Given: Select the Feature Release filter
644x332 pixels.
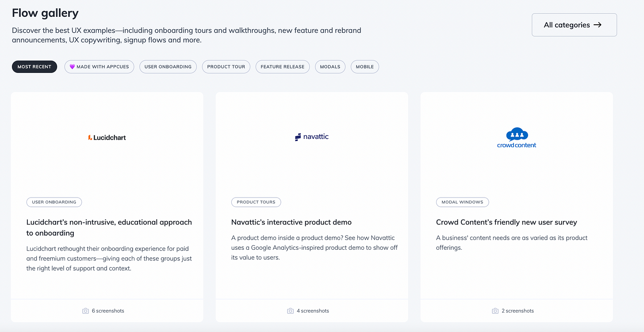Looking at the screenshot, I should 282,67.
